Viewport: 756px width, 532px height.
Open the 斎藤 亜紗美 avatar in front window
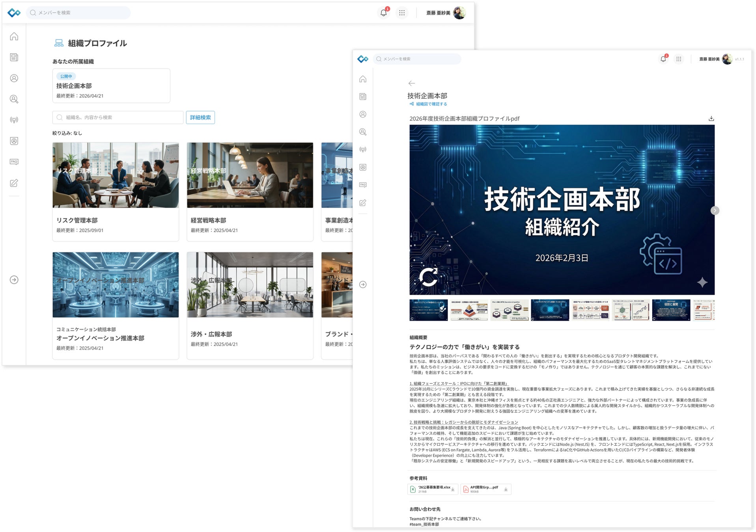pos(727,59)
